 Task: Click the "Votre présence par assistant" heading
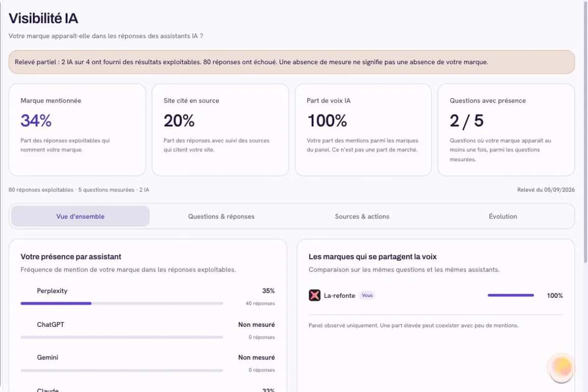point(71,257)
